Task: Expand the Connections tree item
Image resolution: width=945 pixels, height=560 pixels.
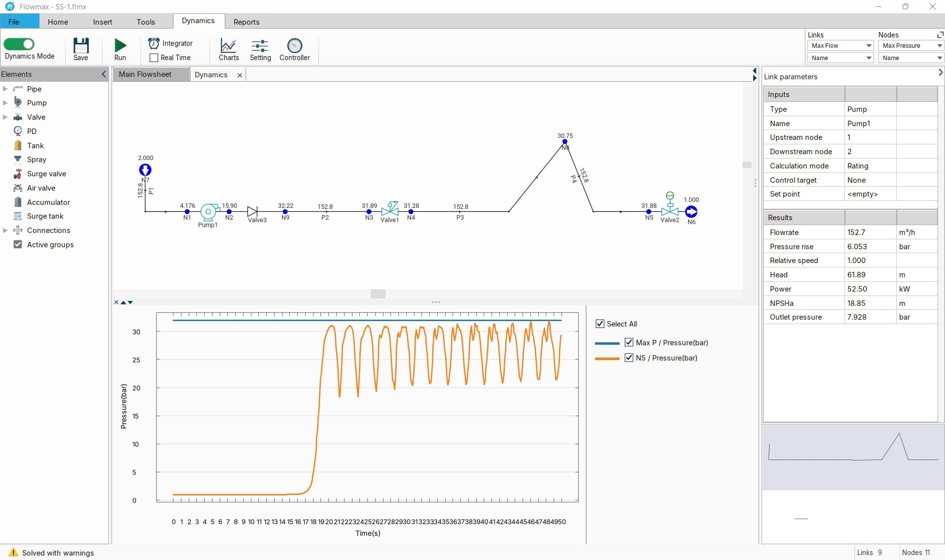Action: (5, 230)
